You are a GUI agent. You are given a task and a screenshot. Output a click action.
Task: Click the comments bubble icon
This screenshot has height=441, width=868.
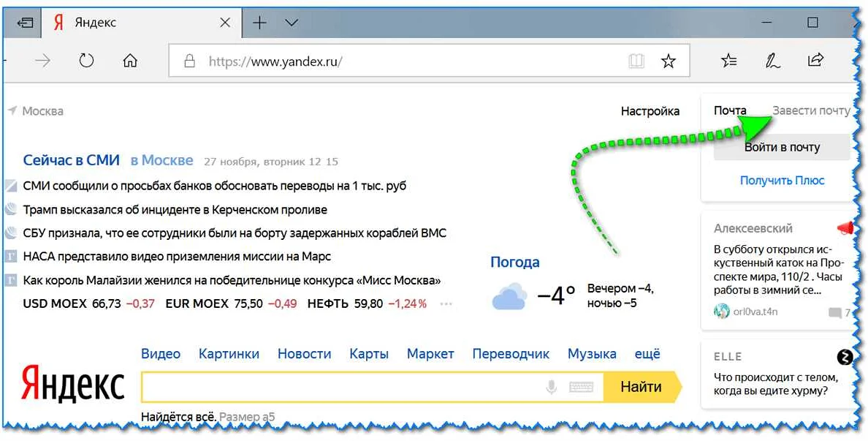coord(835,313)
